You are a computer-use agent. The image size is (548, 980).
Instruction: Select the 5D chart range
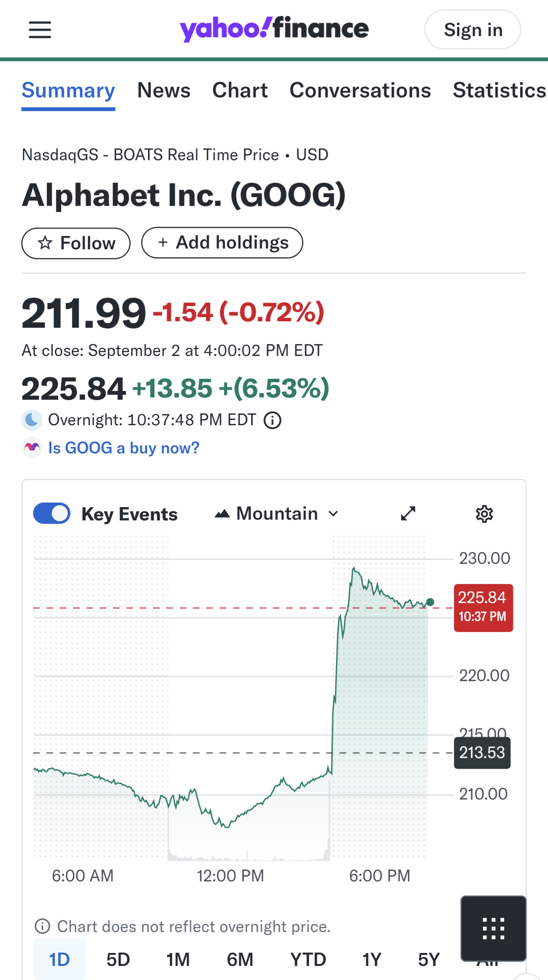[x=118, y=959]
